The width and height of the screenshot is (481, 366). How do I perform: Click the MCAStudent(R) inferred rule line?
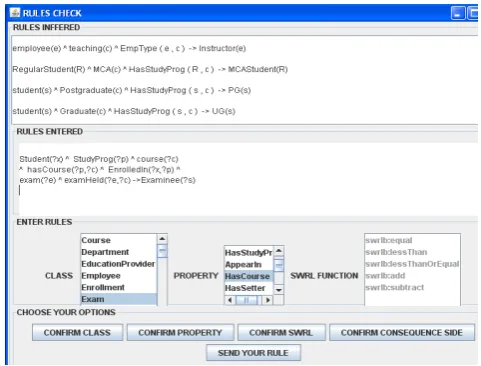150,69
